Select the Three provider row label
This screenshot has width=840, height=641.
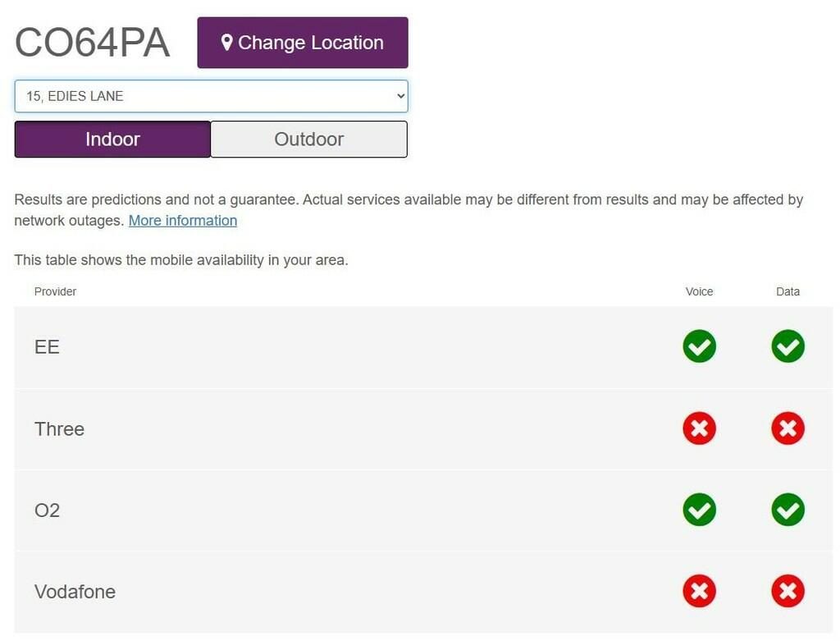pos(59,429)
